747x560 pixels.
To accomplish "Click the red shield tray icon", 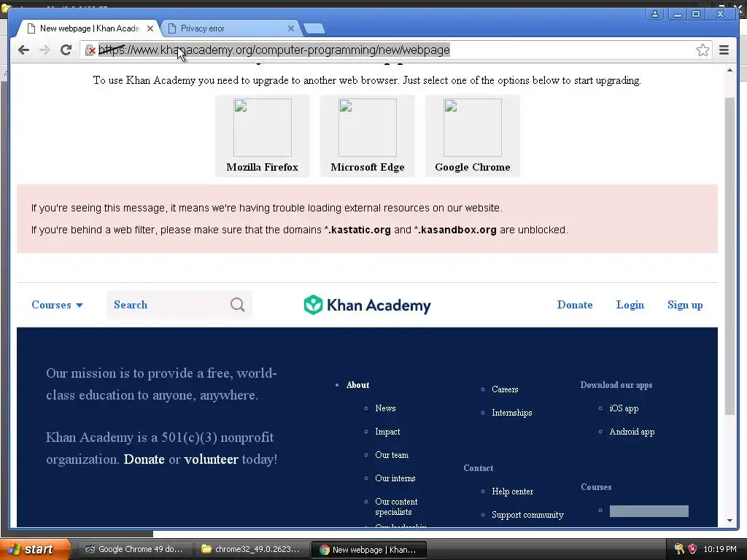I will point(692,549).
